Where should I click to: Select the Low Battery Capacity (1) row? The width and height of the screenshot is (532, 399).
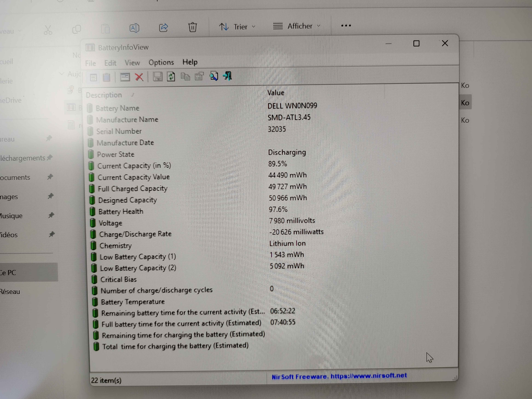[197, 256]
